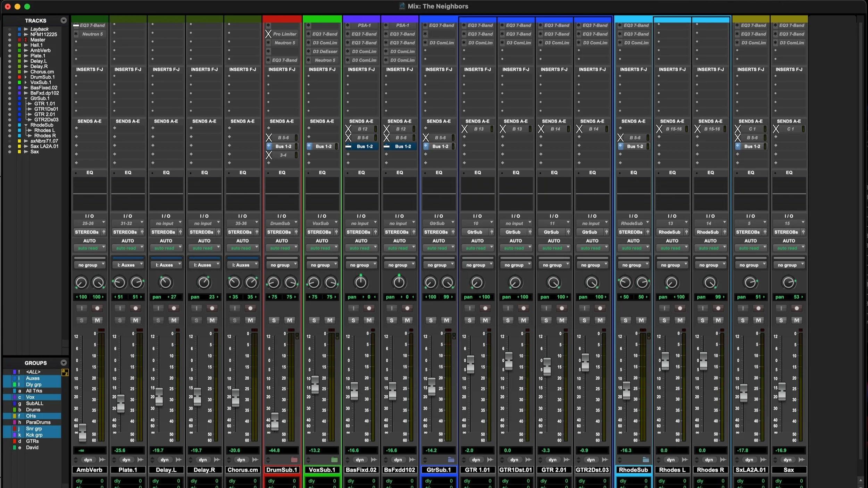Mute the Sax channel
868x488 pixels.
pyautogui.click(x=796, y=320)
